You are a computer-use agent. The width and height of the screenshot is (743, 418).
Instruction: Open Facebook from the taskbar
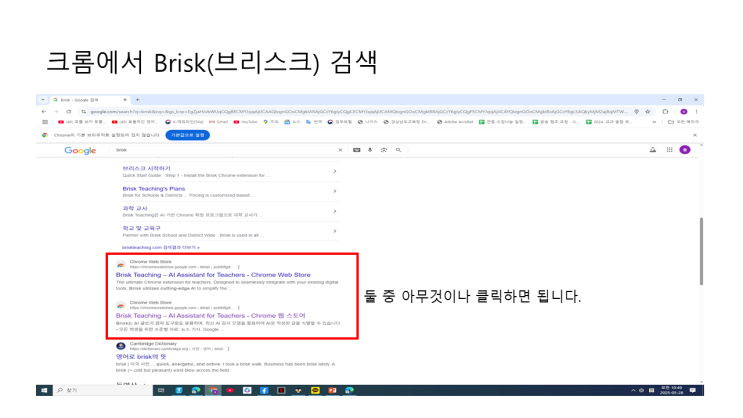(264, 391)
